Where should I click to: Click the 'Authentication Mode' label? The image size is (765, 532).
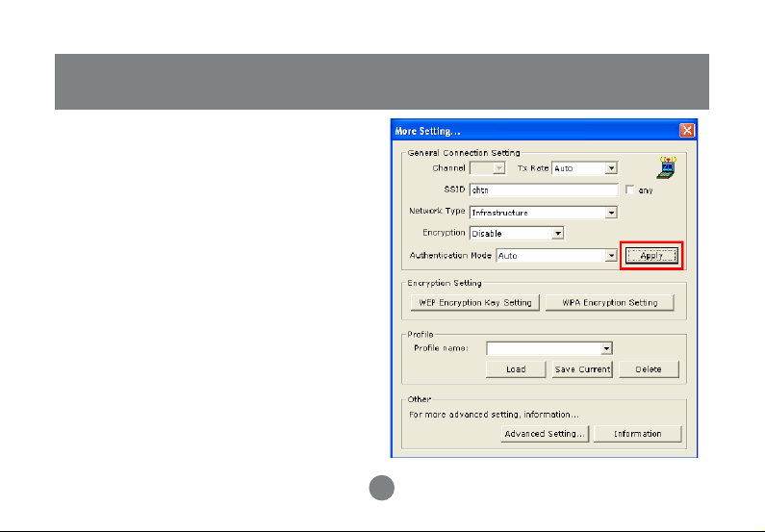pyautogui.click(x=450, y=255)
